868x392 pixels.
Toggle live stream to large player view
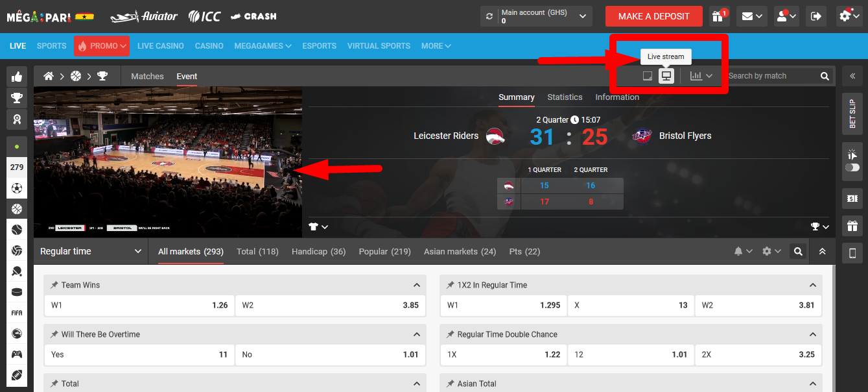[666, 75]
